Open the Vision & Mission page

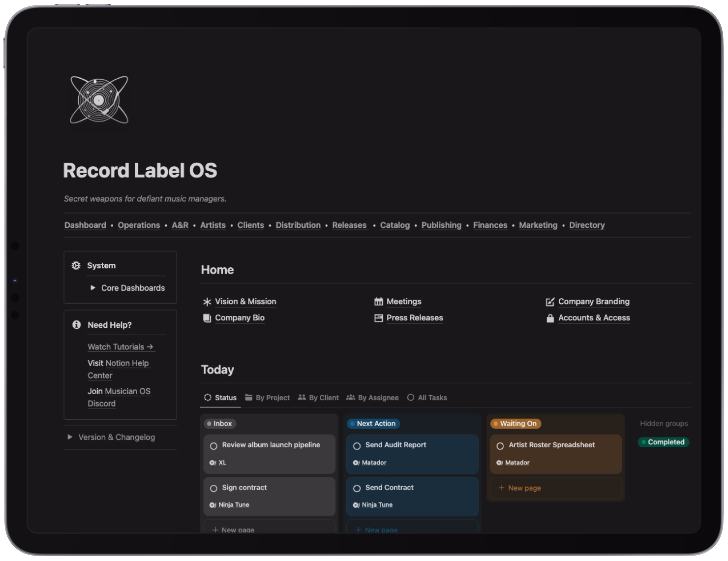pyautogui.click(x=245, y=302)
